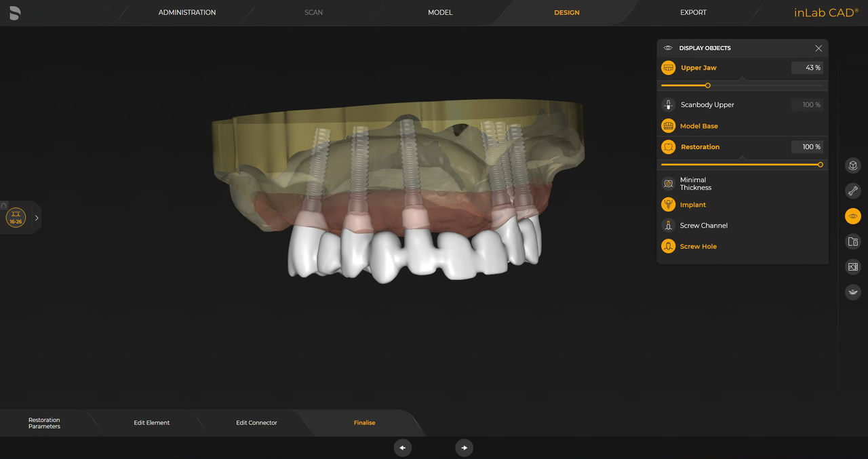
Task: Toggle Minimal Thickness display option
Action: [668, 183]
